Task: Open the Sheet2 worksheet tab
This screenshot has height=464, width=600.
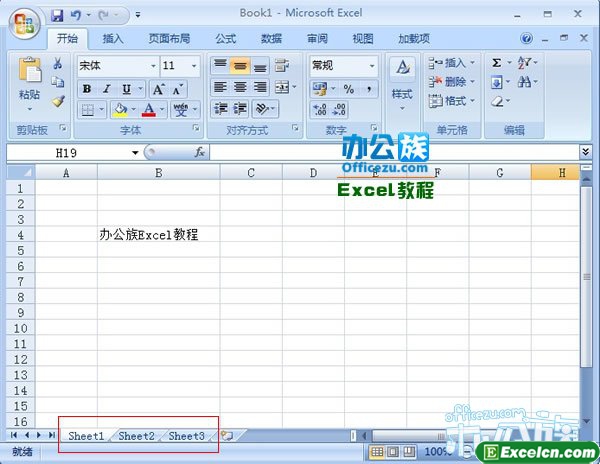Action: [136, 436]
